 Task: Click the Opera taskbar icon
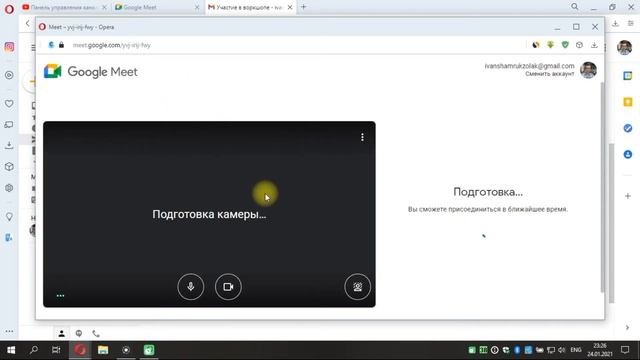(80, 350)
